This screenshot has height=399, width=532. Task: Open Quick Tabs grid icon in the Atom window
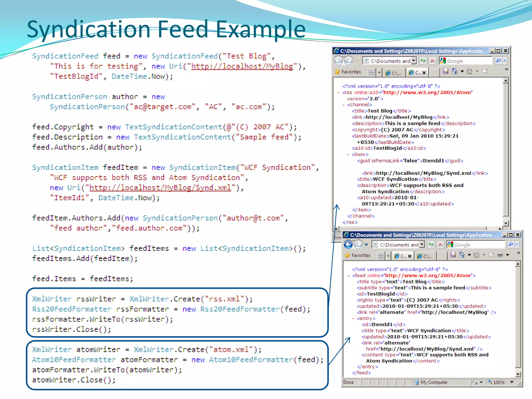(381, 256)
